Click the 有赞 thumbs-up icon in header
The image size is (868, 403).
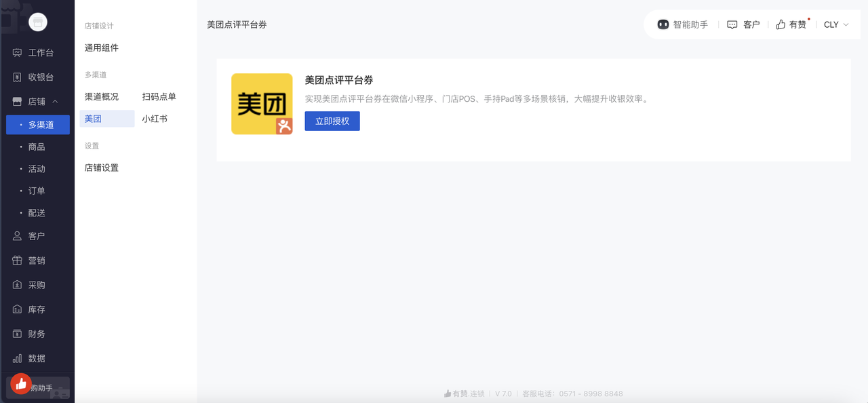(x=781, y=24)
